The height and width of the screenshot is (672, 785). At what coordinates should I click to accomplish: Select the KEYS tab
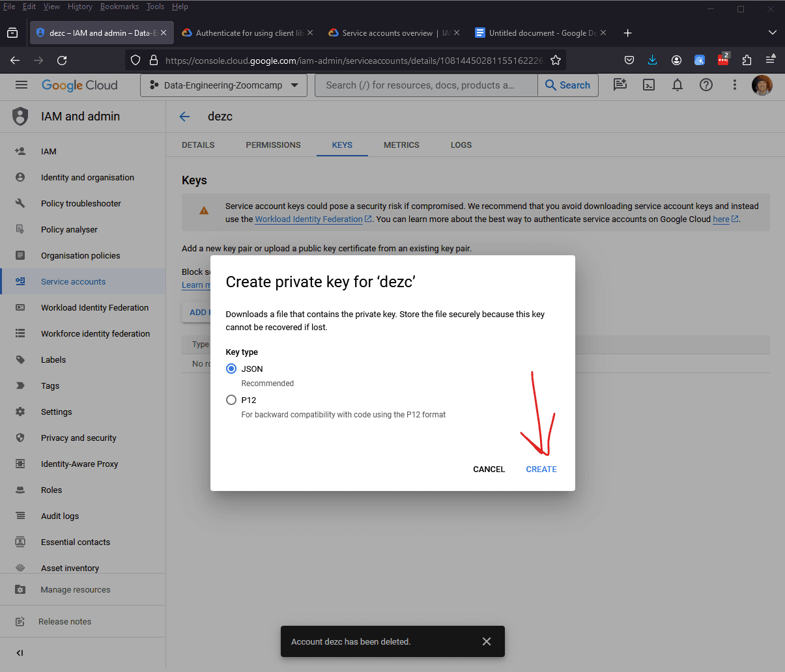coord(342,145)
